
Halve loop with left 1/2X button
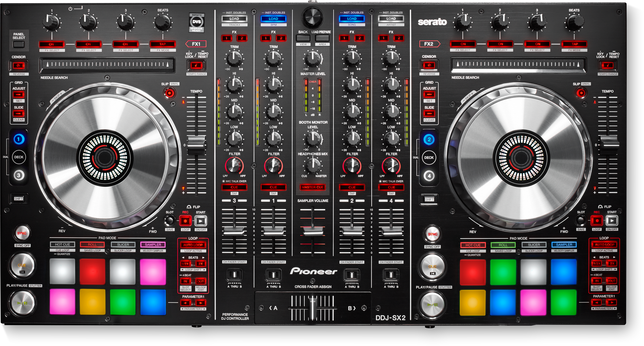[x=185, y=264]
